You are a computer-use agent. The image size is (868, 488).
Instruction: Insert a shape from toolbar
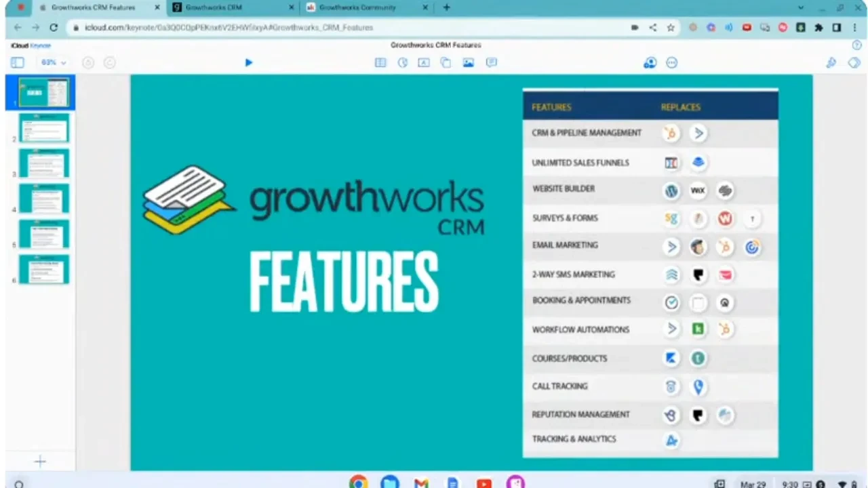point(446,62)
